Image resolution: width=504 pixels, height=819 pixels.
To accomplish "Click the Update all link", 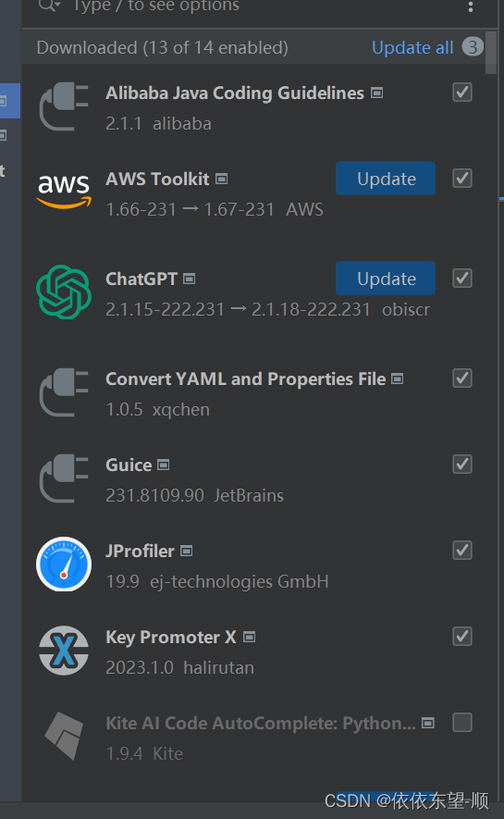I will [412, 47].
